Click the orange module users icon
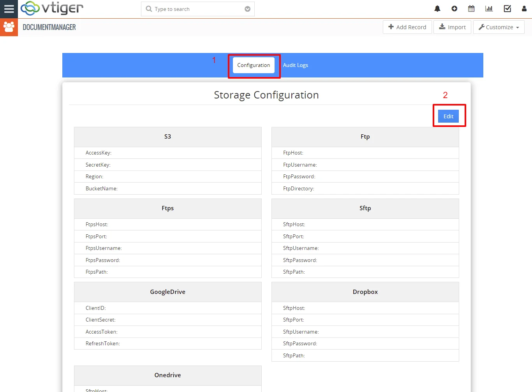 [9, 27]
